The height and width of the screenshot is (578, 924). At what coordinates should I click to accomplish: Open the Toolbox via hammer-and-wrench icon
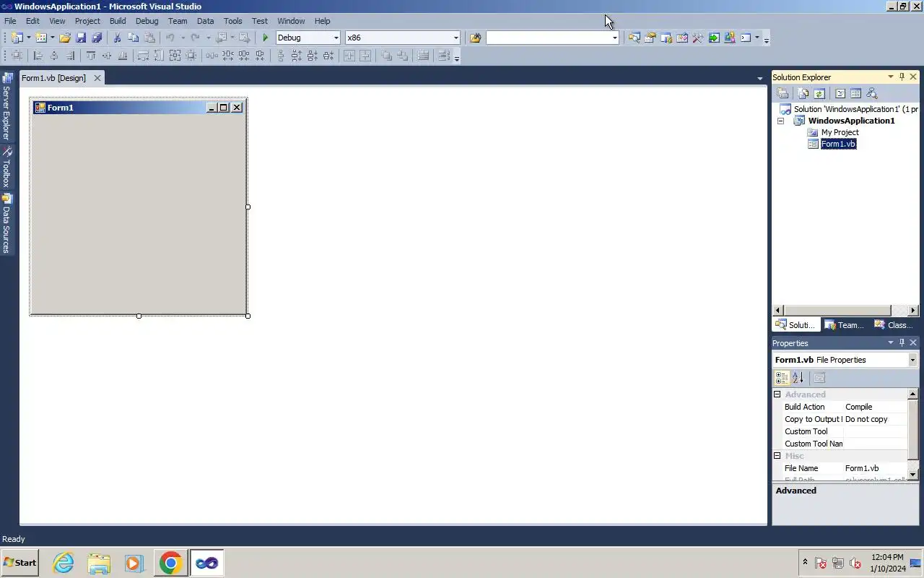tap(698, 38)
